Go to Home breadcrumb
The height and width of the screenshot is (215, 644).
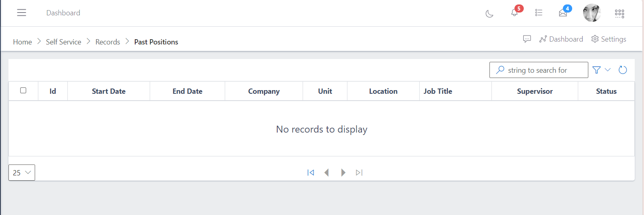click(x=22, y=42)
